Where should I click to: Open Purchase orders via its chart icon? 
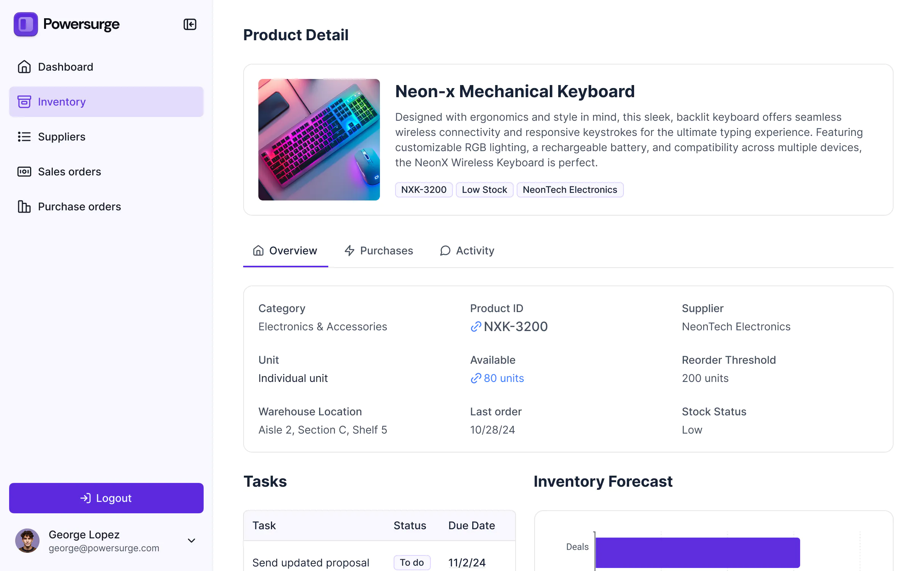tap(24, 207)
